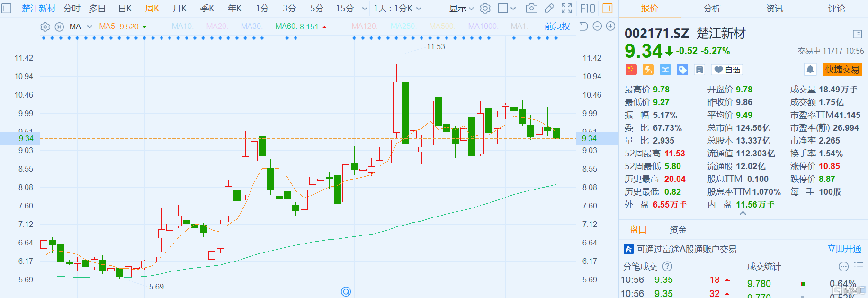Switch chart to 5分 interval
The image size is (868, 298).
coord(317,9)
